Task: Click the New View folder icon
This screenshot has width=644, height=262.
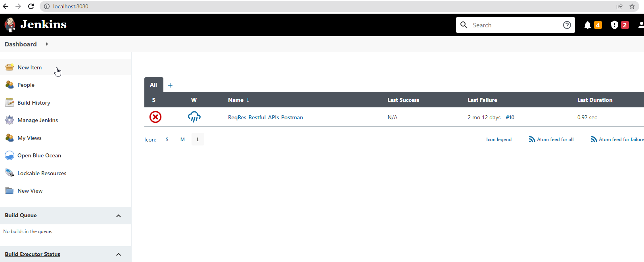Action: pyautogui.click(x=10, y=191)
